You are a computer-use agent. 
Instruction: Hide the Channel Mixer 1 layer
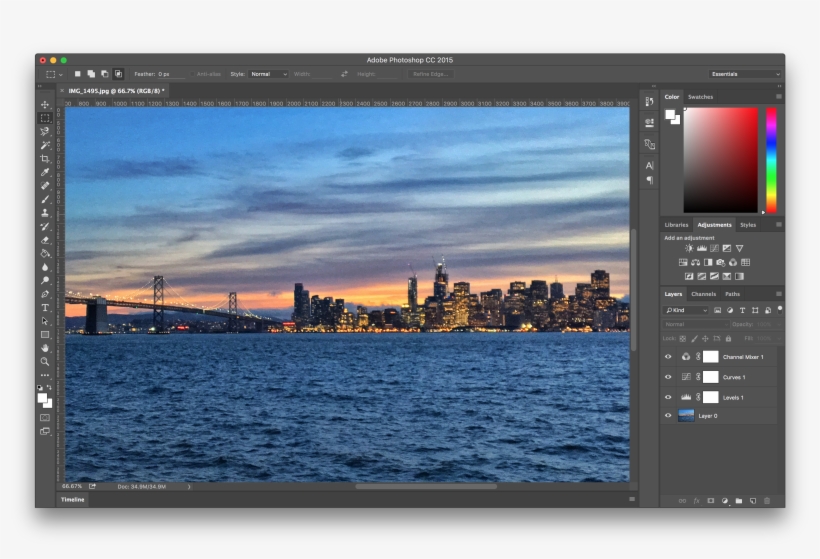click(668, 357)
